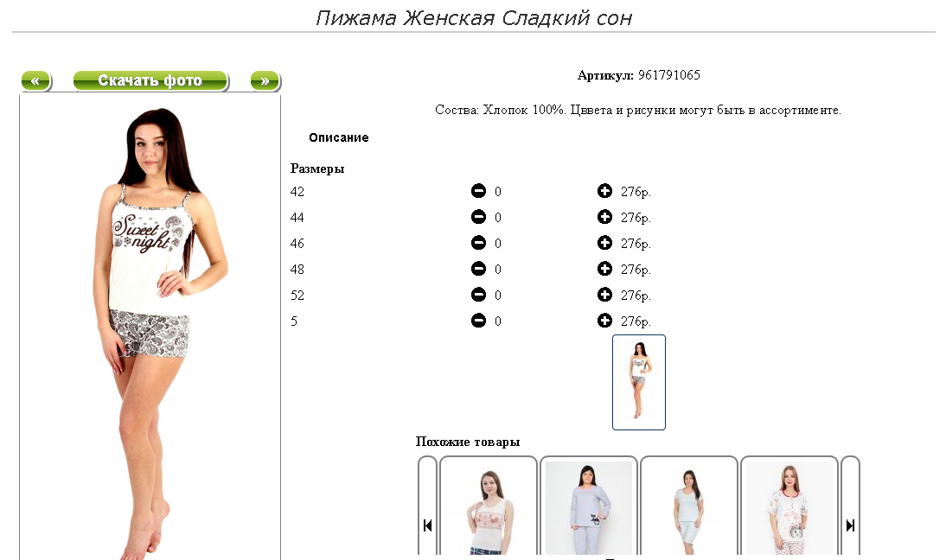The height and width of the screenshot is (560, 946).
Task: Increase quantity for size 48
Action: point(604,269)
